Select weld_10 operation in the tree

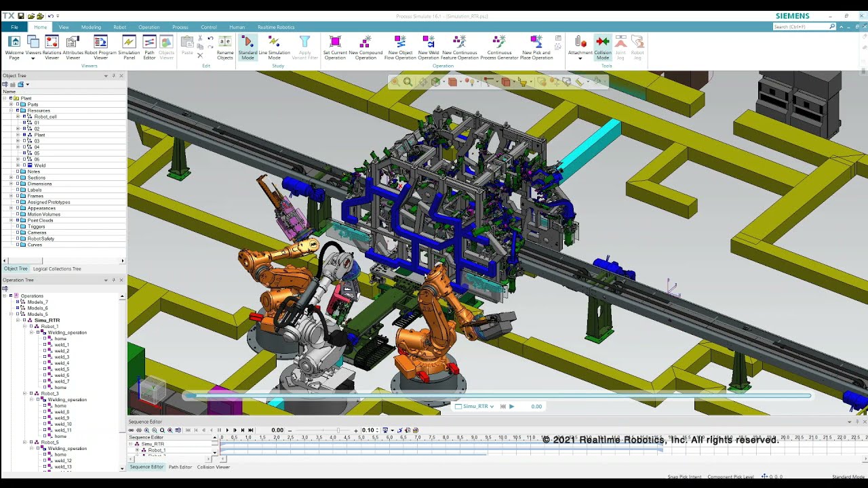[x=63, y=424]
